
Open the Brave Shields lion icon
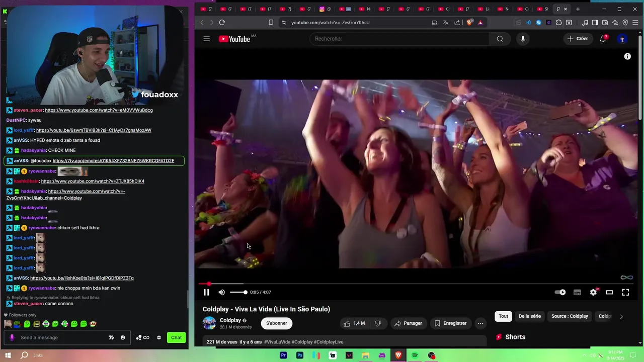pyautogui.click(x=470, y=22)
